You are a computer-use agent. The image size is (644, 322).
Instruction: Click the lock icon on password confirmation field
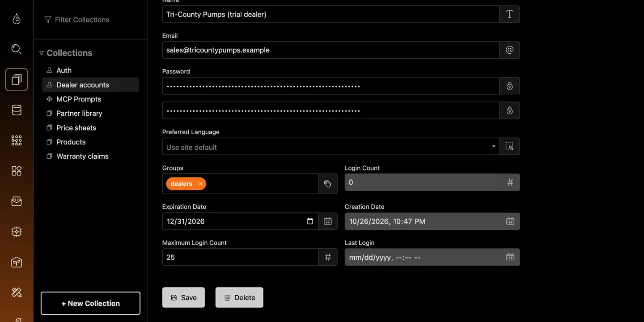tap(509, 110)
